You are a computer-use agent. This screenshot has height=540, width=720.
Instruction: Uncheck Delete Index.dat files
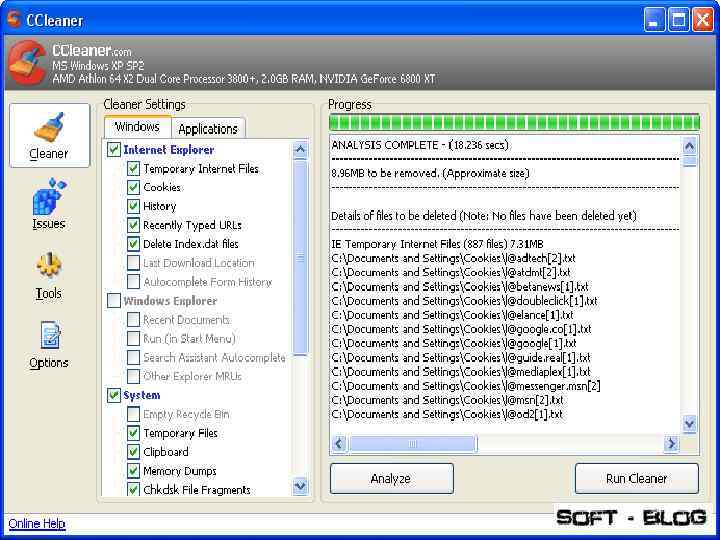click(133, 244)
